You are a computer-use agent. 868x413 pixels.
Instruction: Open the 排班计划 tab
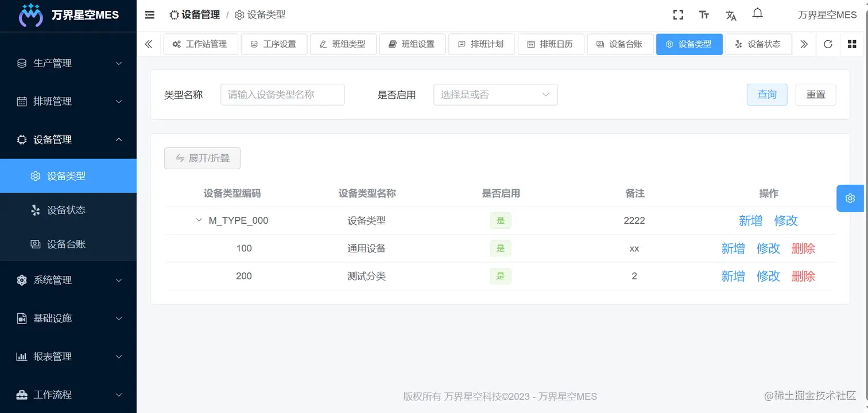tap(482, 44)
